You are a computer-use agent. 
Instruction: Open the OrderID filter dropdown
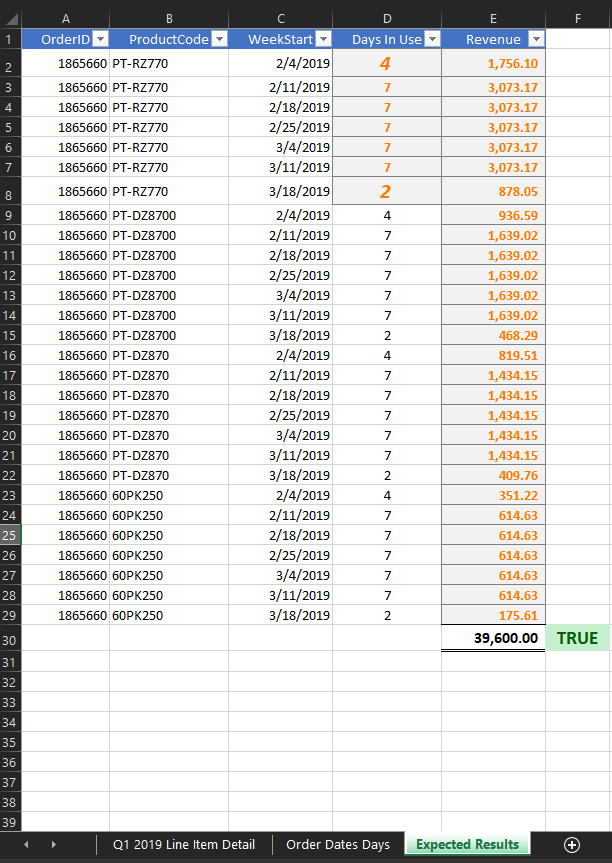[x=100, y=39]
